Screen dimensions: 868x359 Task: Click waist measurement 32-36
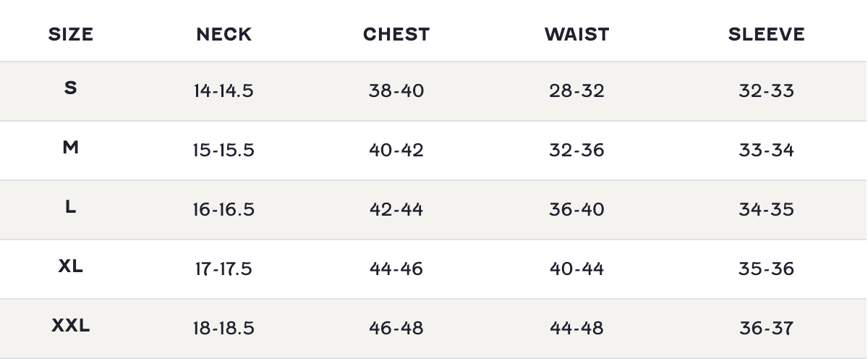coord(576,151)
